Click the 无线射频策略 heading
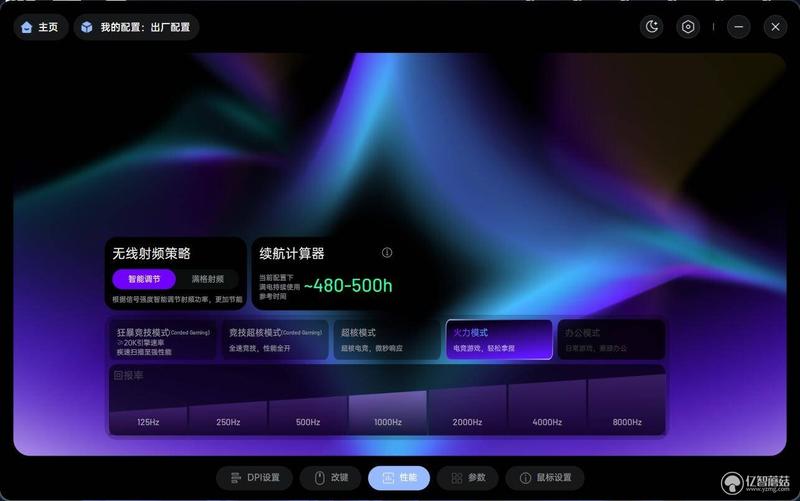This screenshot has width=800, height=501. [152, 253]
